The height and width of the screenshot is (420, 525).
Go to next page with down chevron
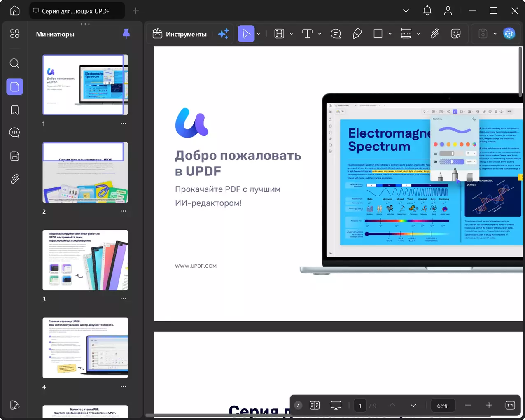(x=413, y=406)
